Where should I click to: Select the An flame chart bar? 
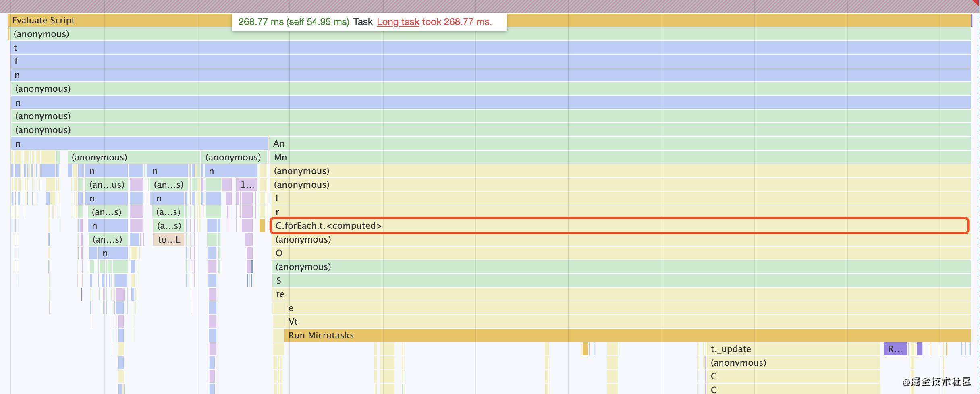click(x=621, y=143)
